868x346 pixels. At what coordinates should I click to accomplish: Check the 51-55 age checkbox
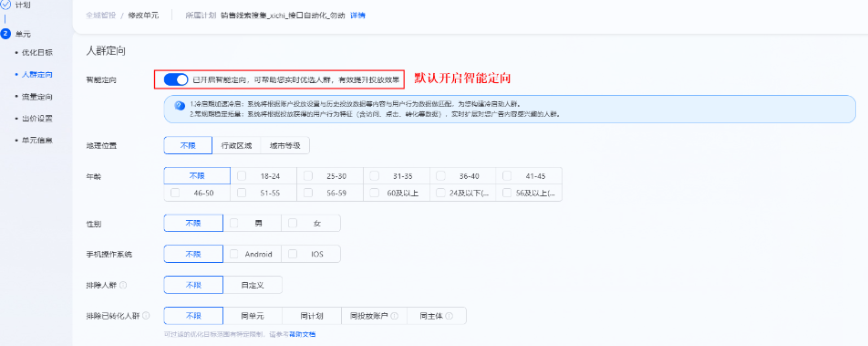242,193
